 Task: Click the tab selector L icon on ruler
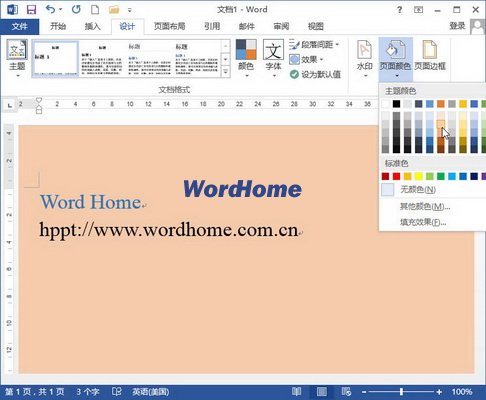pyautogui.click(x=10, y=105)
